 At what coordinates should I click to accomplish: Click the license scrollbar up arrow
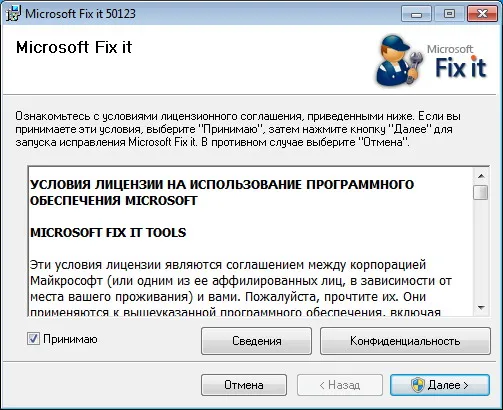[481, 176]
